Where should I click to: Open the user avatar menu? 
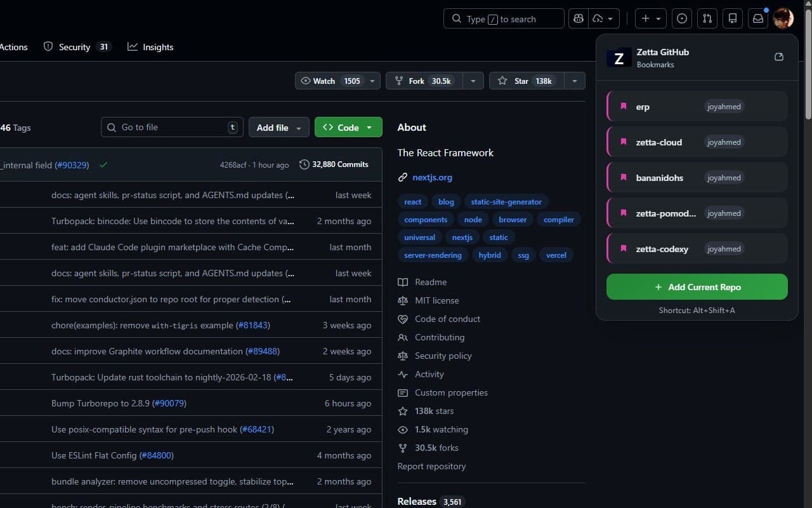tap(783, 19)
